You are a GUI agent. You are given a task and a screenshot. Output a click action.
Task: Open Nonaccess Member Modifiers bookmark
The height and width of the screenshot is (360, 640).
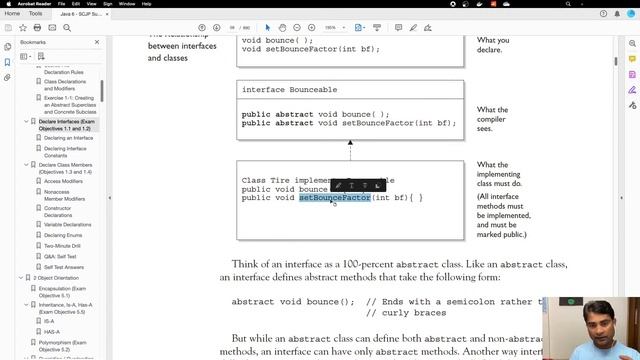64,195
